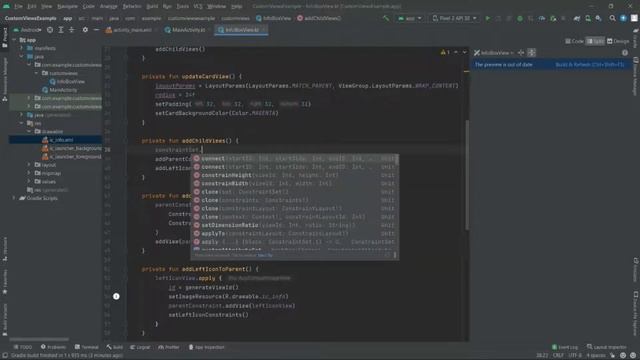Click the help icon in preview panel

pos(625,53)
